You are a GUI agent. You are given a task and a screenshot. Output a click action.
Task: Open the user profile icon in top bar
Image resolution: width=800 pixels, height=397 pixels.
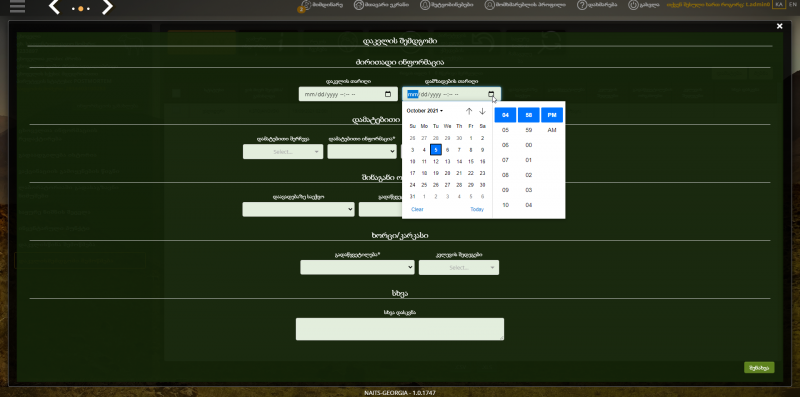pyautogui.click(x=489, y=5)
